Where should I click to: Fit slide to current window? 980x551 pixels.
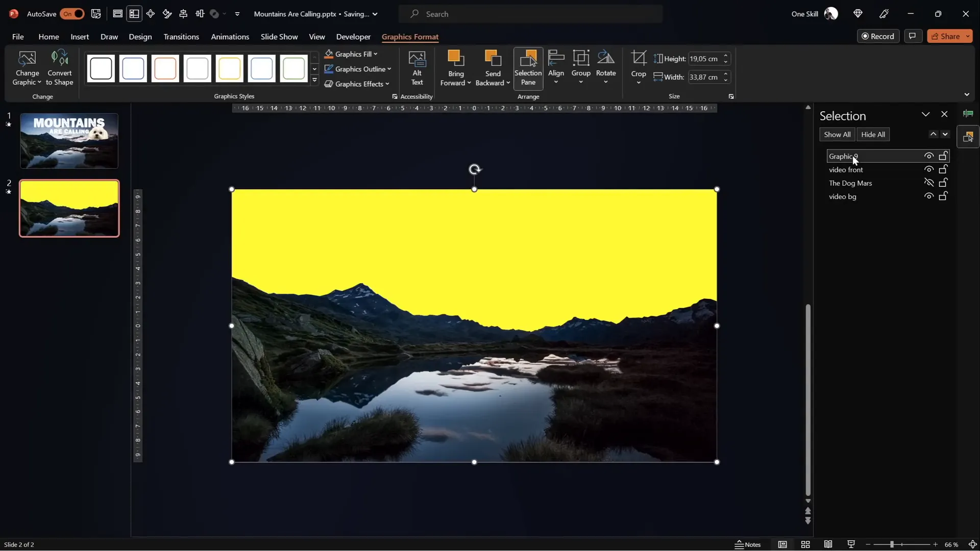[972, 544]
